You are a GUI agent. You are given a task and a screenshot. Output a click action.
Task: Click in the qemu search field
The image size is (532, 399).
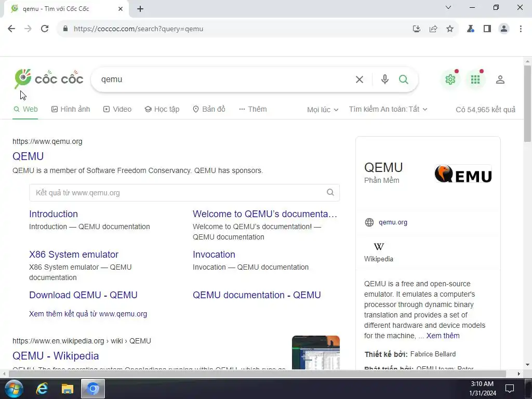pyautogui.click(x=224, y=79)
